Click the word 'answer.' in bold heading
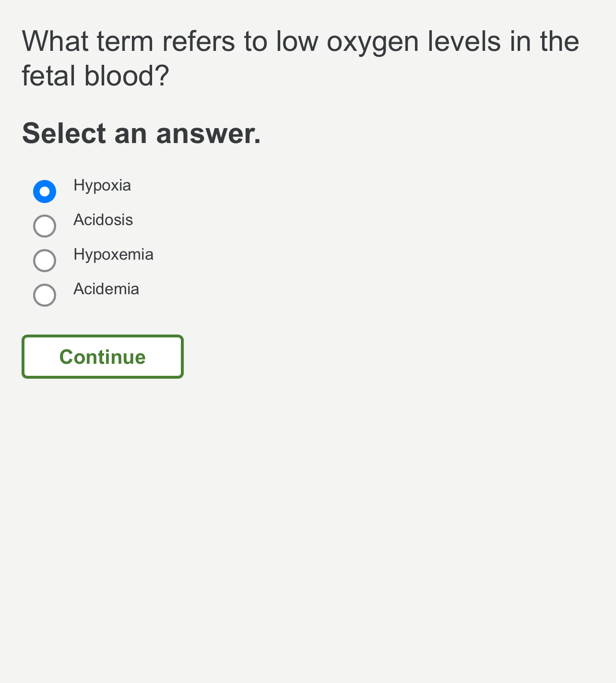 [x=209, y=134]
